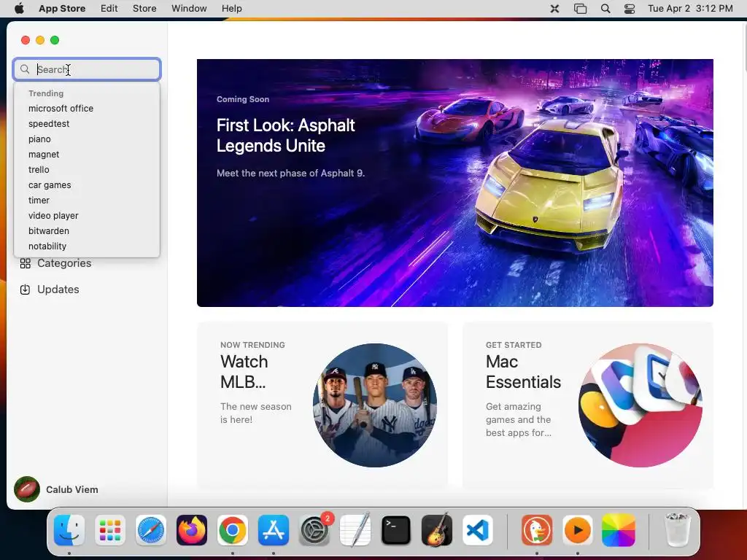This screenshot has height=560, width=747.
Task: Open the colorful wheel app in Dock
Action: click(619, 530)
